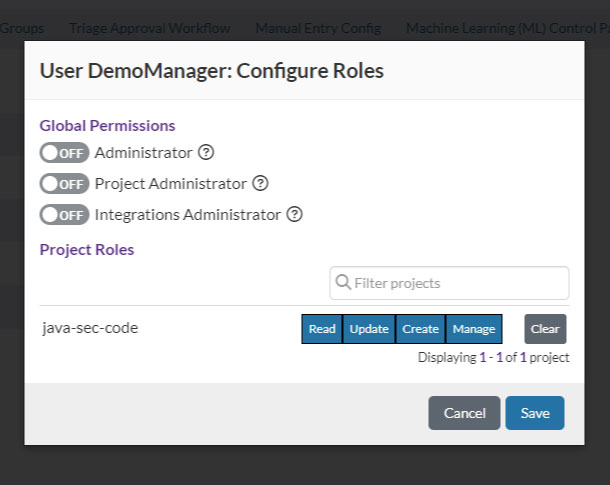This screenshot has height=485, width=610.
Task: Select Update role for java-sec-code
Action: (369, 329)
